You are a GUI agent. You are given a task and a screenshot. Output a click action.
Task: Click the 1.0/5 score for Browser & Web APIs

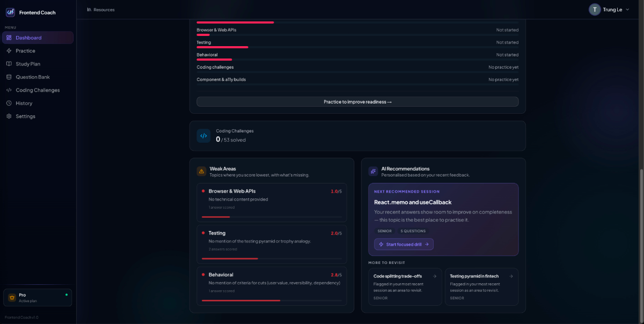point(336,191)
